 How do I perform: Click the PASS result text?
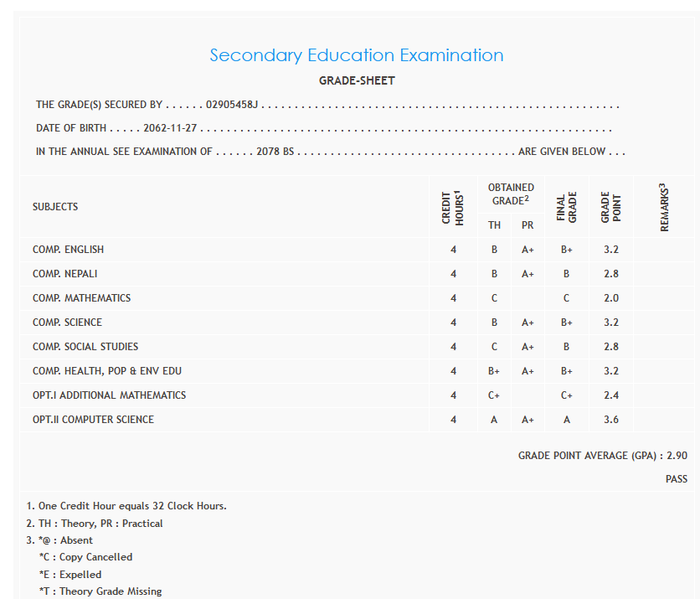(x=676, y=479)
